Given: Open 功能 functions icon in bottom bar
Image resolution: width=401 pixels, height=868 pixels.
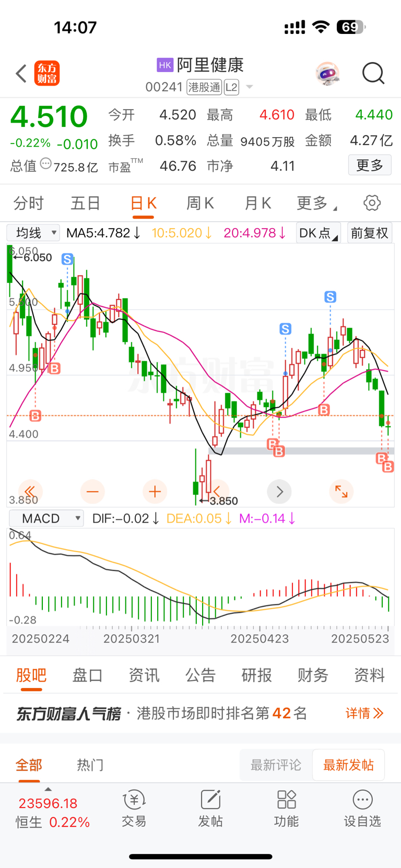Looking at the screenshot, I should [x=287, y=808].
